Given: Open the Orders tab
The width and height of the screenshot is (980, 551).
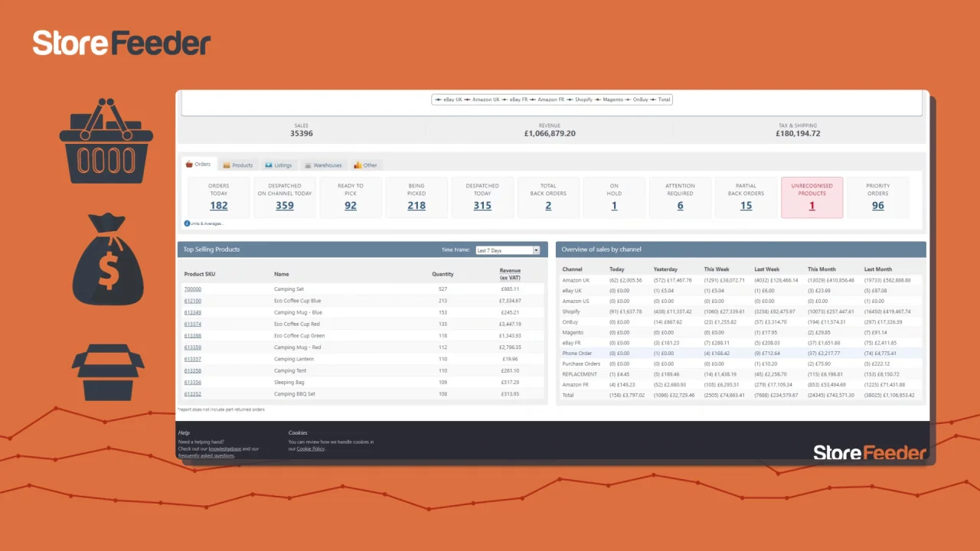Looking at the screenshot, I should point(198,165).
